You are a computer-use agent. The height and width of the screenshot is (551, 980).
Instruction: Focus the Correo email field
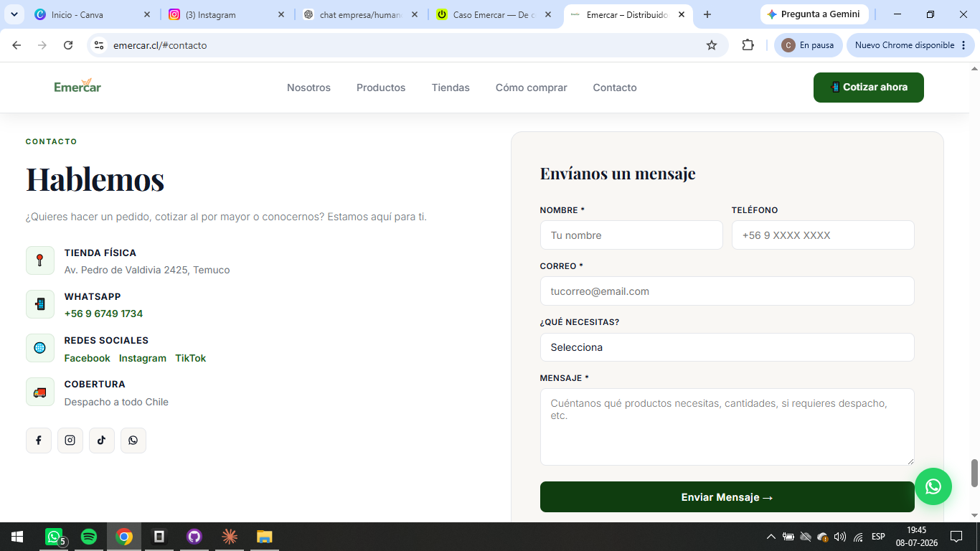[727, 291]
